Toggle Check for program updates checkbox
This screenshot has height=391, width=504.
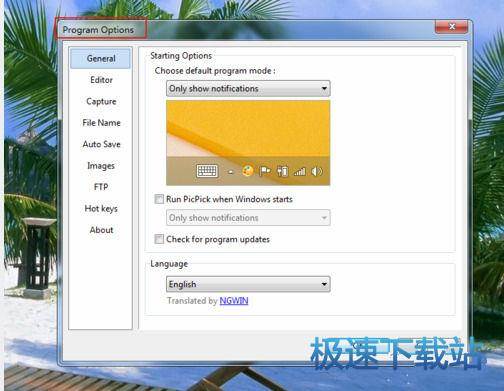[159, 239]
